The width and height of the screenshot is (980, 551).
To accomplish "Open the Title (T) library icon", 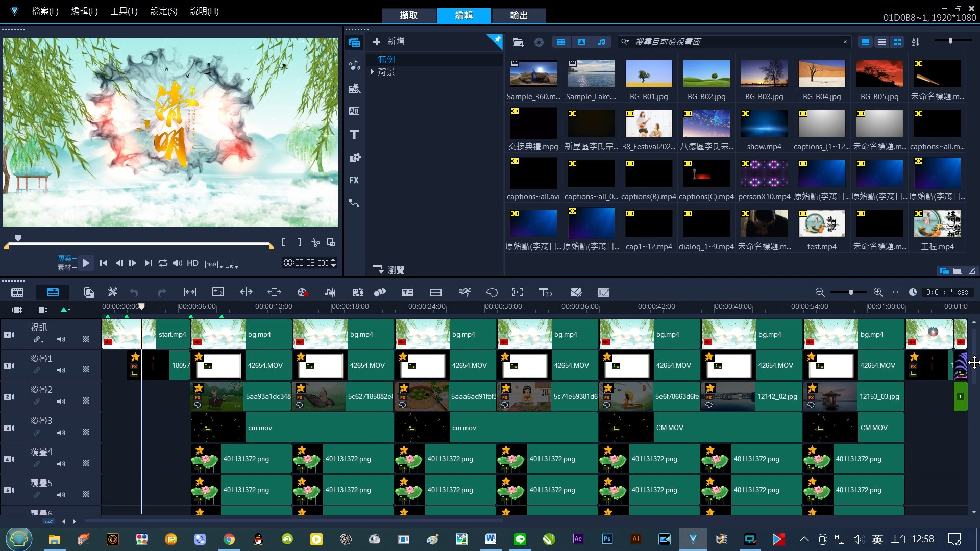I will 354,135.
